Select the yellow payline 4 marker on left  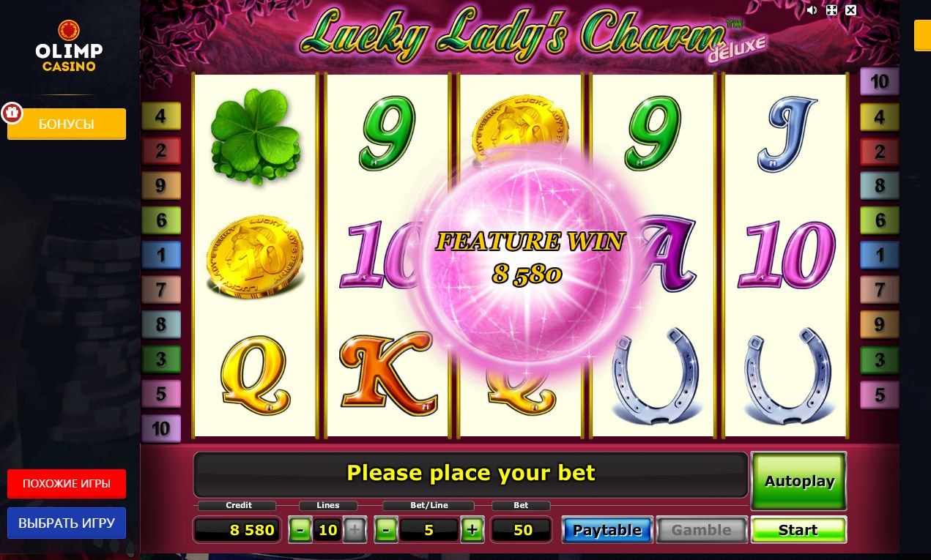(160, 116)
